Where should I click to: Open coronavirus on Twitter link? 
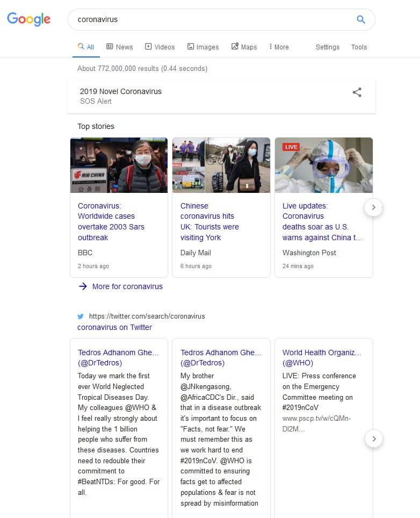pos(114,327)
